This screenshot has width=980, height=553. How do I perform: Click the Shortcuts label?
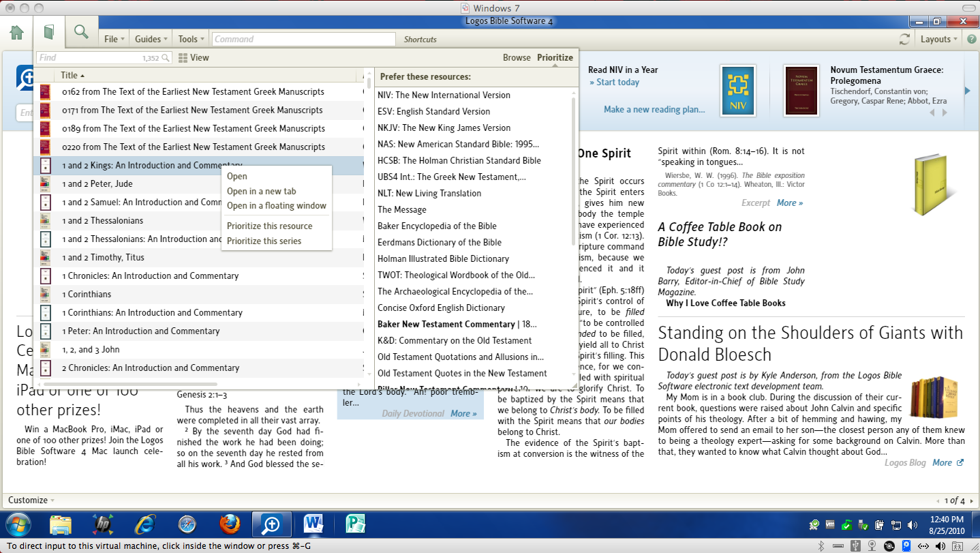pyautogui.click(x=420, y=40)
